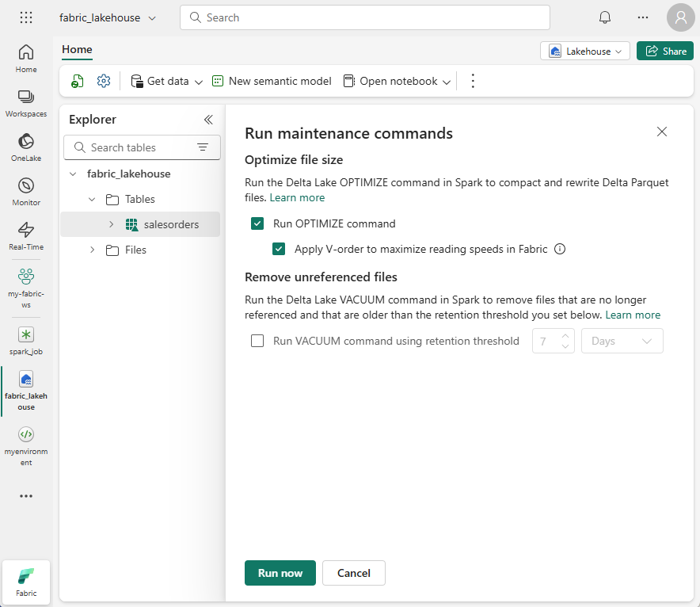The height and width of the screenshot is (607, 700).
Task: Open toolbar overflow vertical ellipsis
Action: (473, 81)
